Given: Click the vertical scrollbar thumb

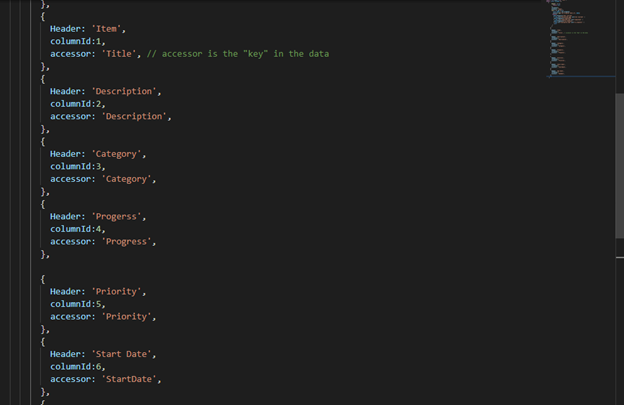Looking at the screenshot, I should click(620, 166).
